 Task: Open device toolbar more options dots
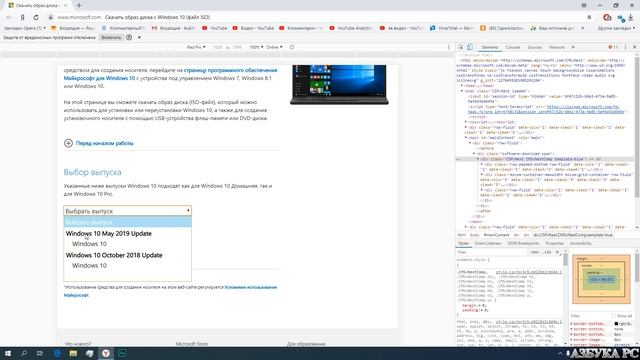(x=449, y=47)
